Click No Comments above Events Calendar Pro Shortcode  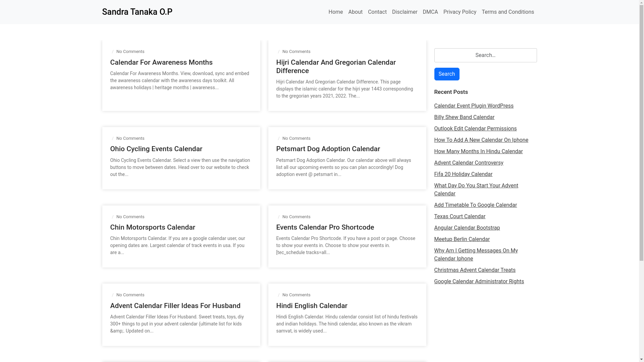[x=296, y=217]
